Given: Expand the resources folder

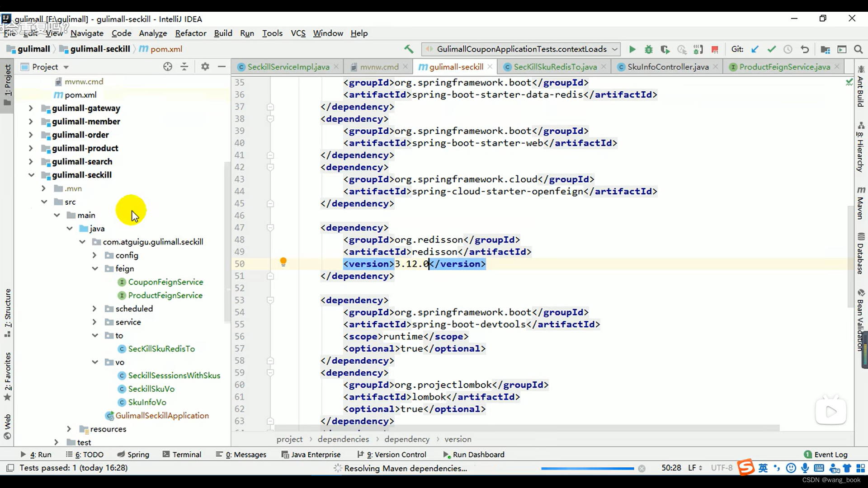Looking at the screenshot, I should (69, 429).
